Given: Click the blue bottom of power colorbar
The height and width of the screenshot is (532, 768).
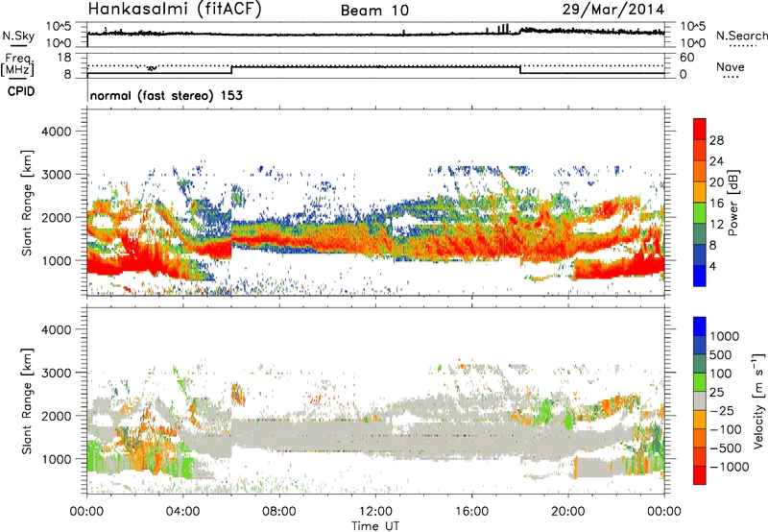Looking at the screenshot, I should pos(700,276).
